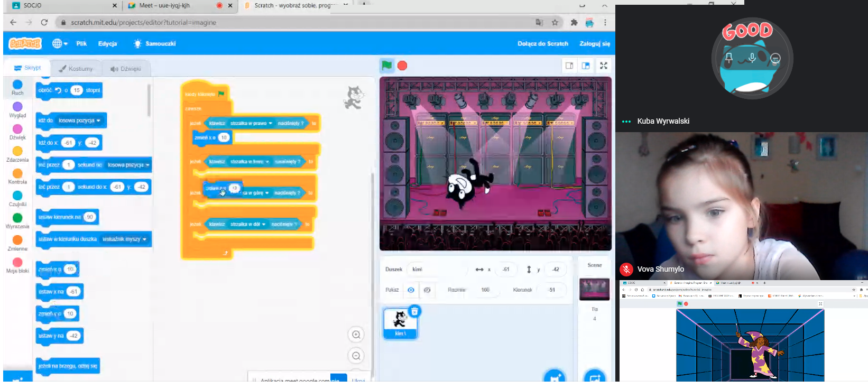Delete the kimi sprite with trash icon
The height and width of the screenshot is (389, 868).
414,311
